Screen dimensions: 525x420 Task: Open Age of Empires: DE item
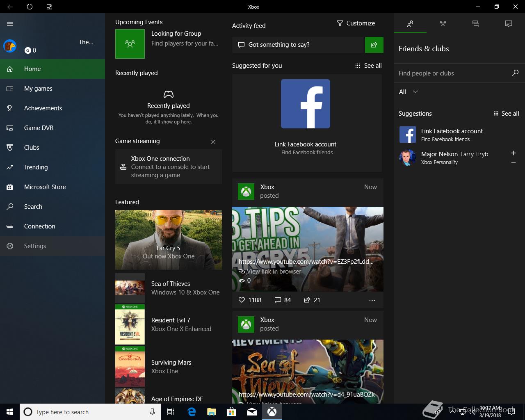(x=169, y=396)
